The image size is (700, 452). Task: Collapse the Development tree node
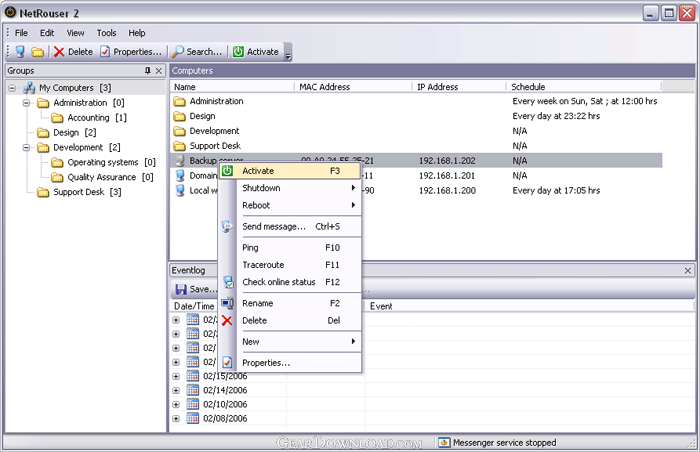point(26,147)
